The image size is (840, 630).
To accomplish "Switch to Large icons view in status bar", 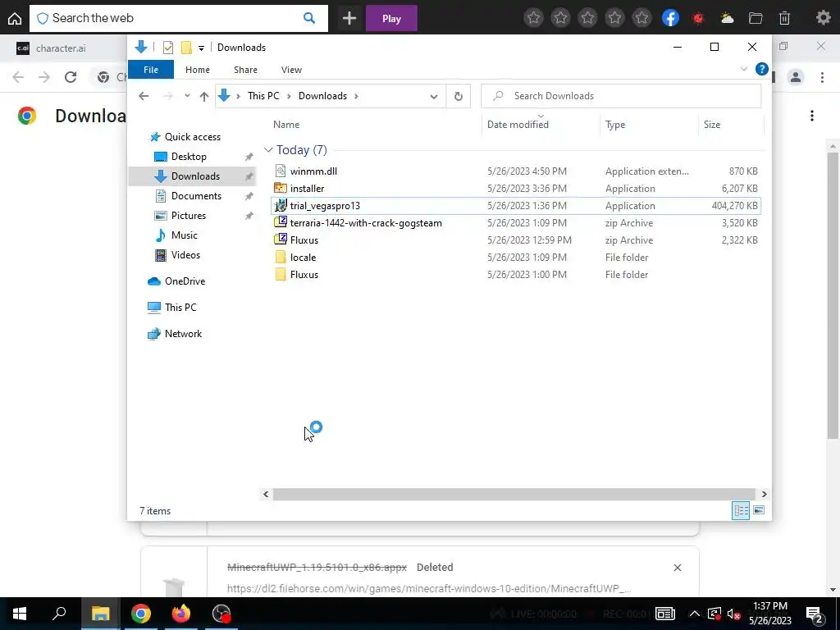I will [x=759, y=510].
